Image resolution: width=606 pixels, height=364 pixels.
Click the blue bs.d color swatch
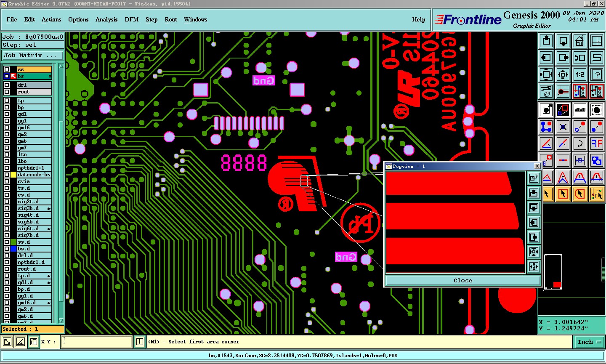(x=13, y=249)
